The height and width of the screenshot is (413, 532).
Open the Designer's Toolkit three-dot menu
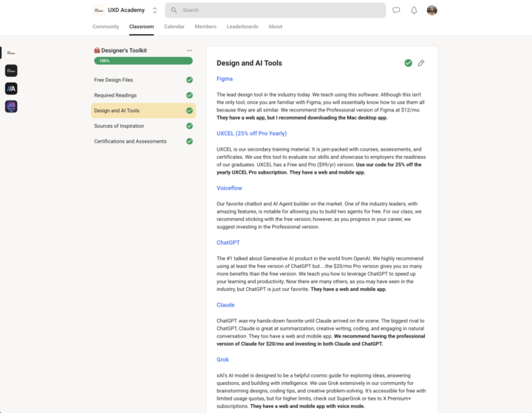pos(189,50)
